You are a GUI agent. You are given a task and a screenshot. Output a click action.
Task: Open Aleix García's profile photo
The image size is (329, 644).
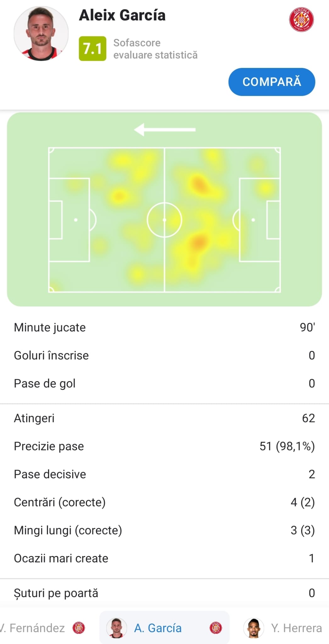click(41, 33)
